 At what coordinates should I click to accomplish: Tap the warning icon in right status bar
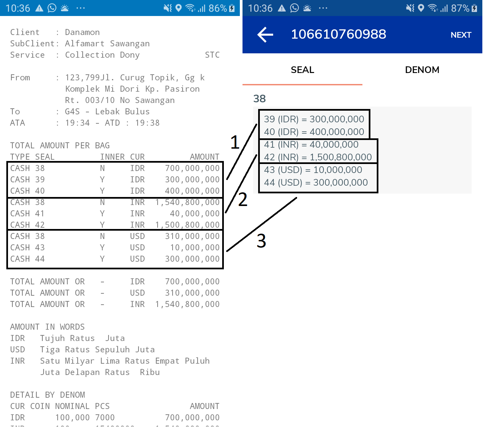pos(282,8)
